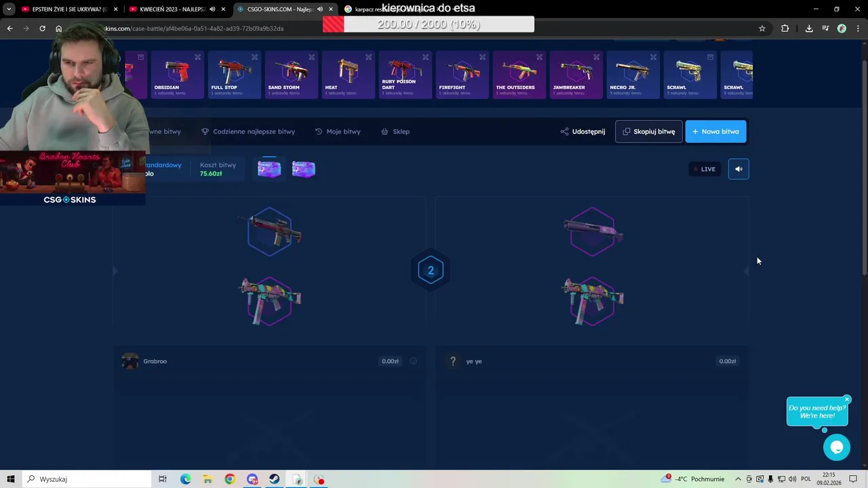The width and height of the screenshot is (868, 488).
Task: Click Grabroo's red-black rifle skin
Action: coord(270,232)
